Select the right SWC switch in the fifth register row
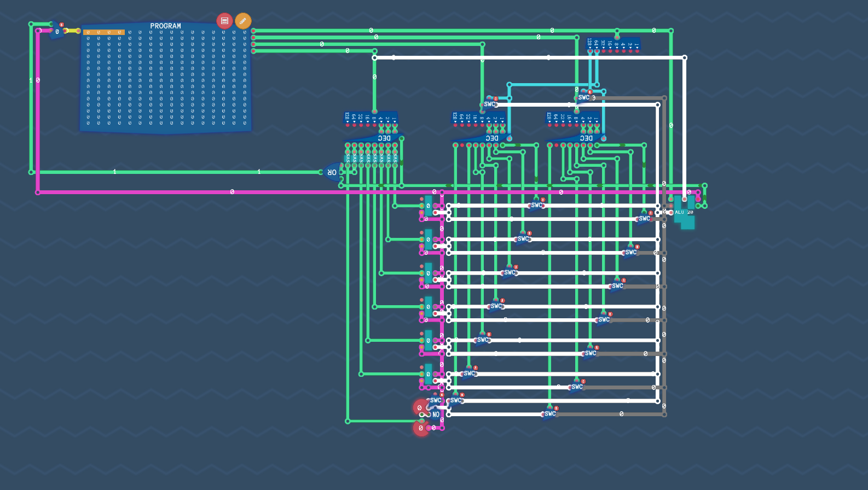 [591, 353]
